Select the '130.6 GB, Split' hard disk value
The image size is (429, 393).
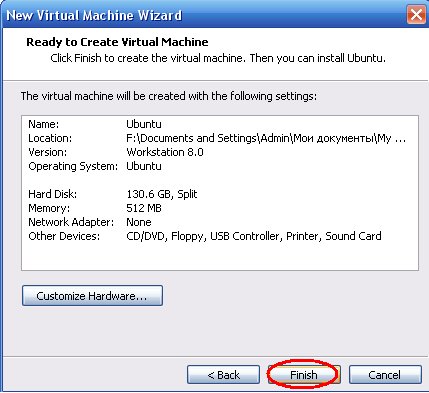pyautogui.click(x=162, y=194)
